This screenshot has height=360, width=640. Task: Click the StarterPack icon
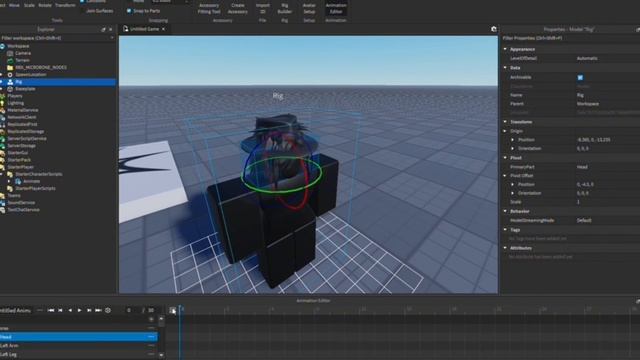(3, 160)
